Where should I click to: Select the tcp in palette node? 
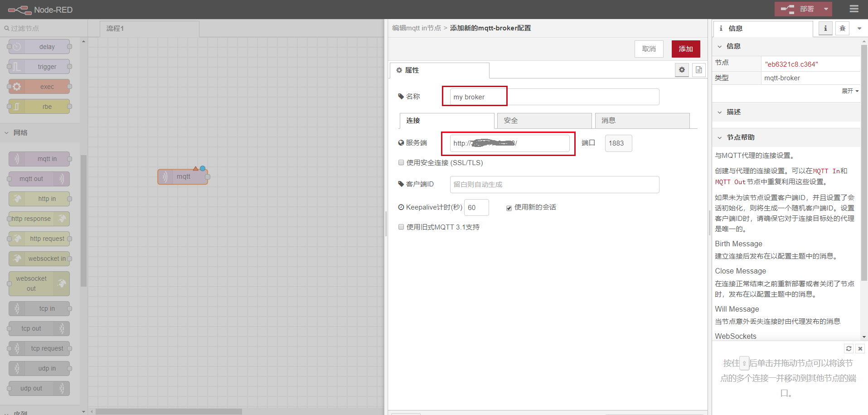pos(39,308)
